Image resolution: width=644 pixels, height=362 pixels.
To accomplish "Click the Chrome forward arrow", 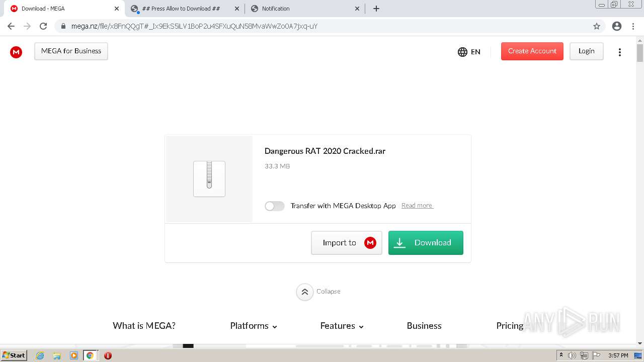I will click(x=27, y=26).
